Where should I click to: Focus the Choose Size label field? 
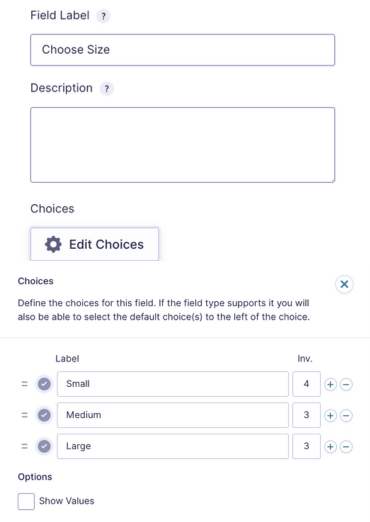[183, 50]
